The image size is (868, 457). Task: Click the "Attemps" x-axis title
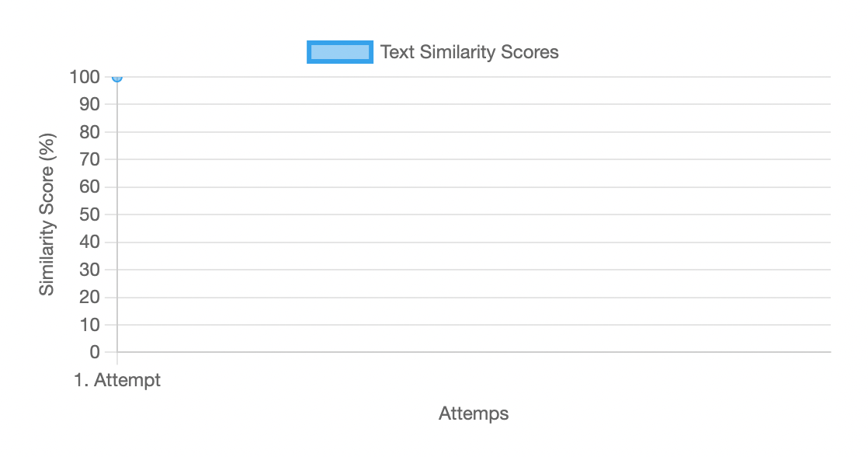[474, 413]
